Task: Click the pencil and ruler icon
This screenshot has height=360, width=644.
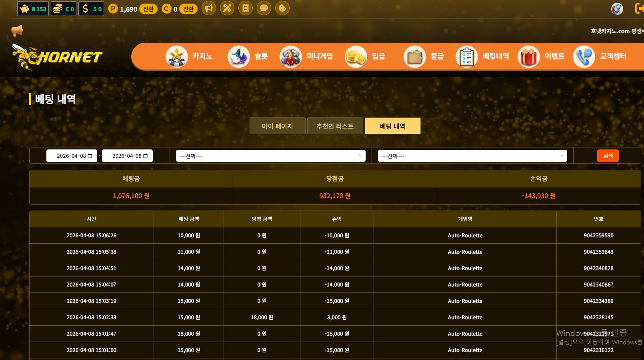Action: [227, 8]
